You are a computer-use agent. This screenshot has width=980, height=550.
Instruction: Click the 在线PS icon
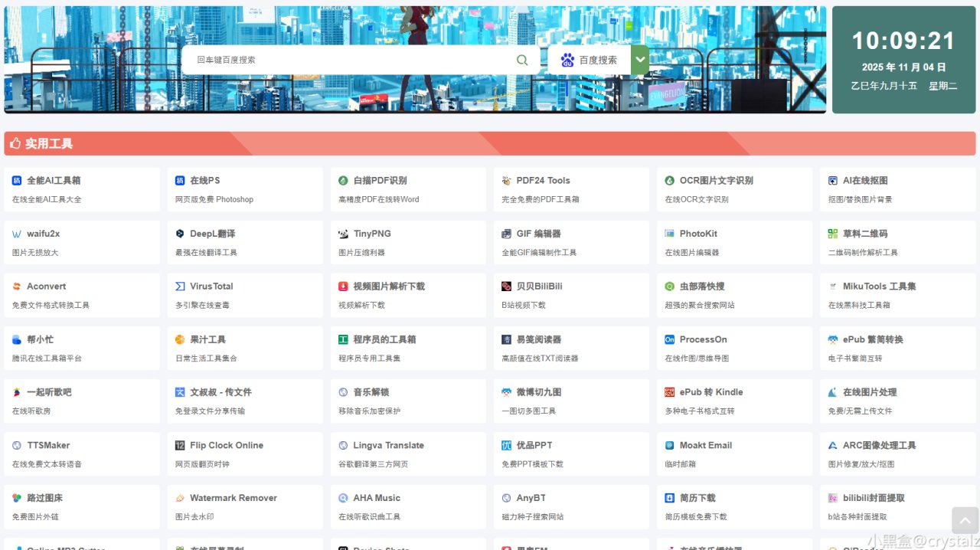180,181
